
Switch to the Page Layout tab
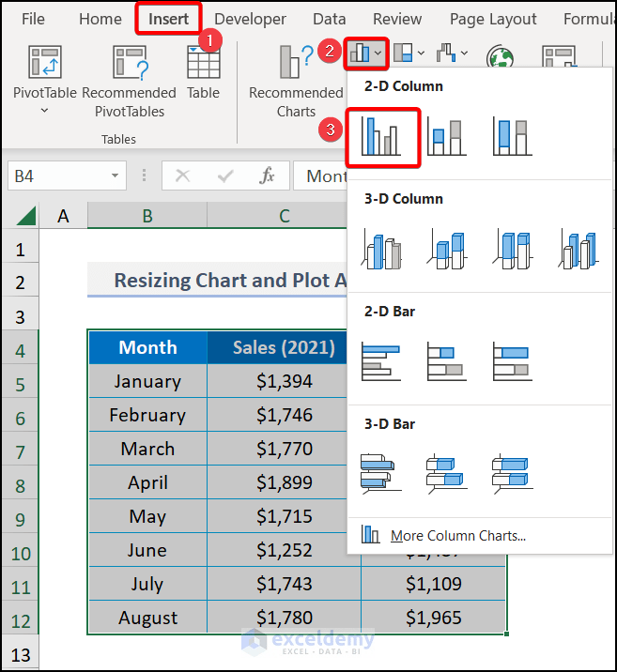pyautogui.click(x=493, y=19)
